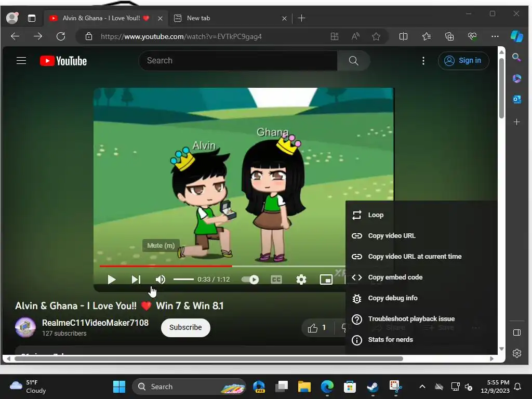Click the channel avatar thumbnail

pyautogui.click(x=25, y=327)
